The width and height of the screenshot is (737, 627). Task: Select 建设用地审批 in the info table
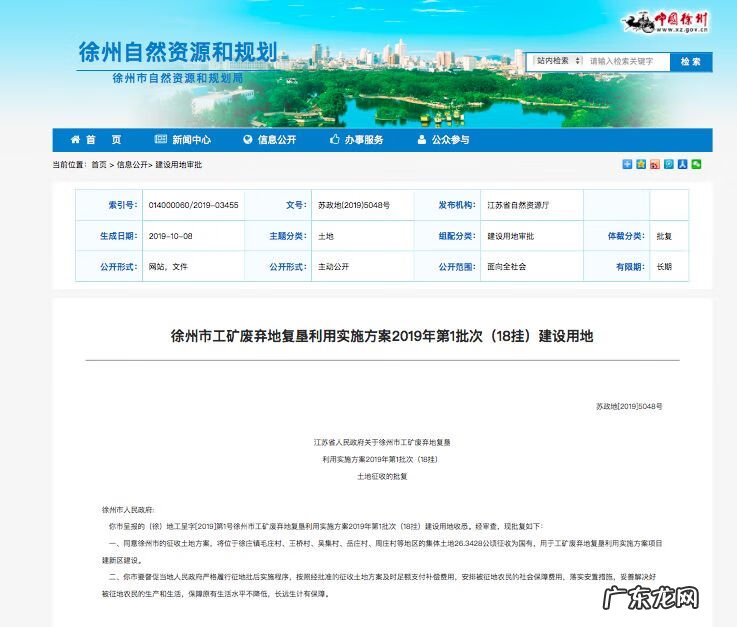pos(510,236)
